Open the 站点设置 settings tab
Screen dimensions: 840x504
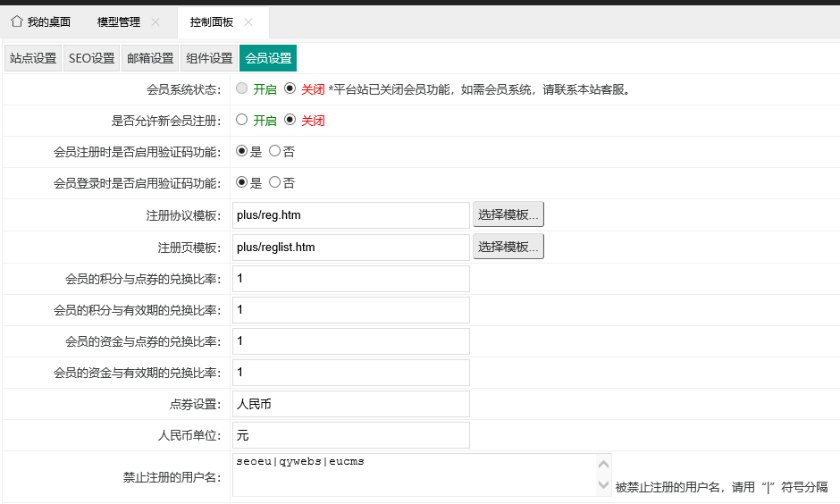click(33, 58)
